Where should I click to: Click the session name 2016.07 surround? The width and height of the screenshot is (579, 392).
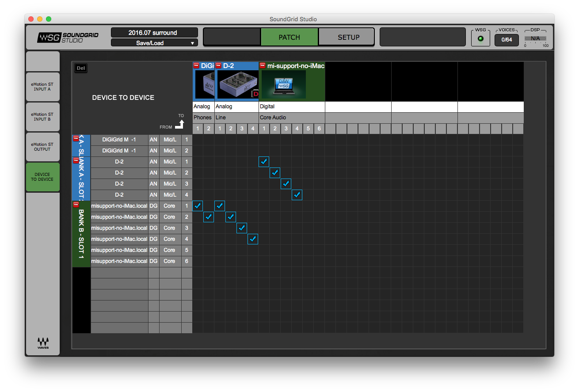(x=154, y=33)
